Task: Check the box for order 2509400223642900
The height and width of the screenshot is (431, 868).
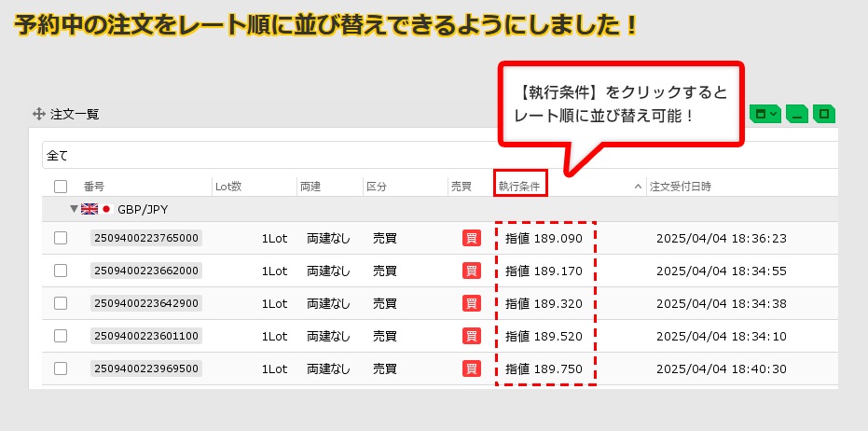Action: (61, 303)
